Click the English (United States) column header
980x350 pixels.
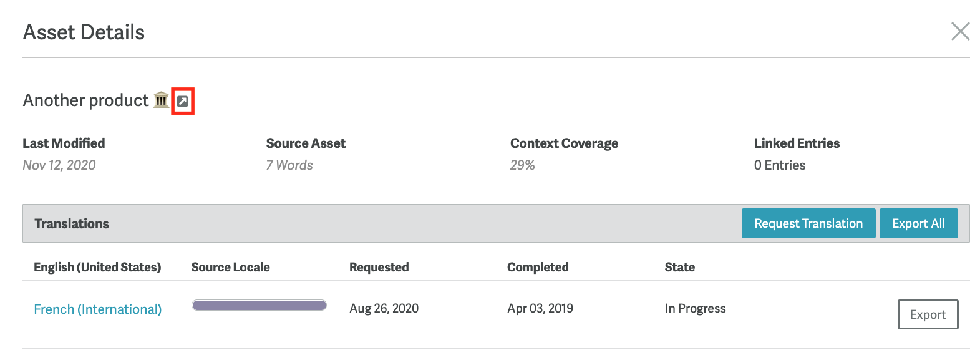tap(97, 267)
